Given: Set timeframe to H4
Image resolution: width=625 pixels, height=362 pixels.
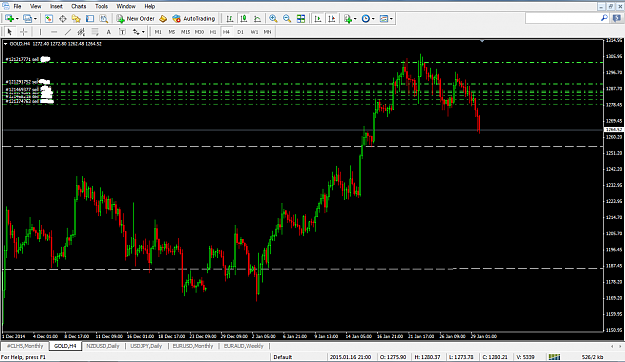Looking at the screenshot, I should click(226, 32).
